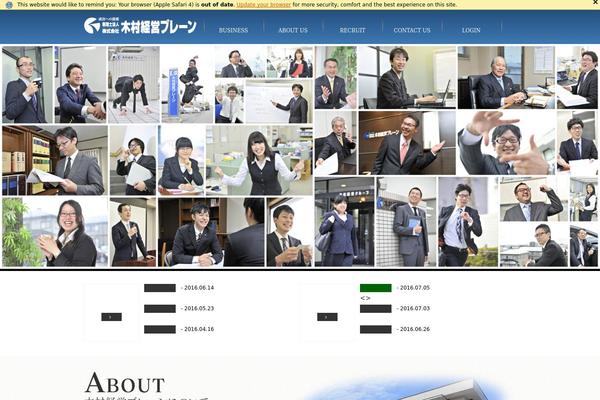This screenshot has width=600, height=400.
Task: Select the 2016.04.16 news date
Action: click(x=199, y=329)
